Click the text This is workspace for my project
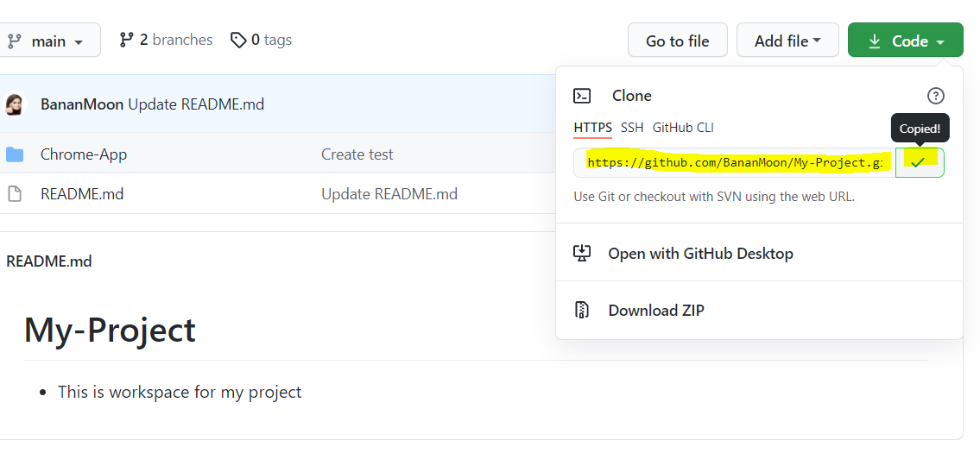 tap(180, 392)
